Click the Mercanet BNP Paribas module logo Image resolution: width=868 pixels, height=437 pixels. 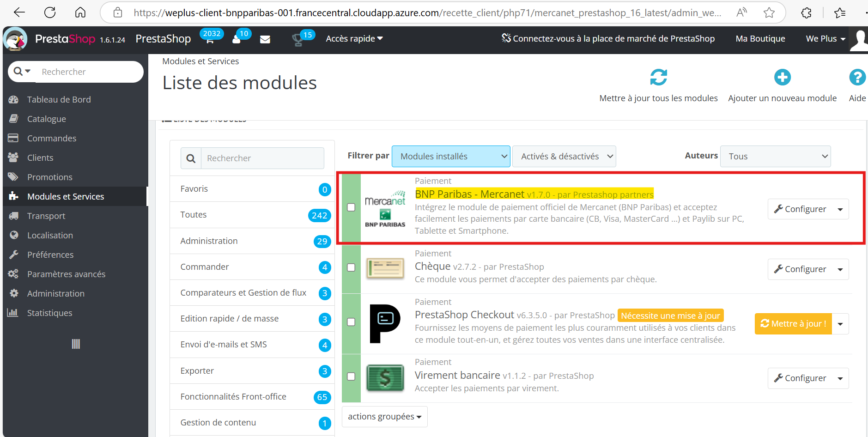click(385, 209)
